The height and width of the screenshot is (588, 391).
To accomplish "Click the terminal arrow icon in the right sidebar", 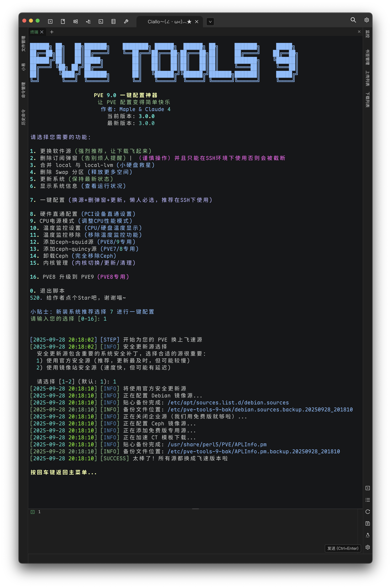I will (368, 488).
